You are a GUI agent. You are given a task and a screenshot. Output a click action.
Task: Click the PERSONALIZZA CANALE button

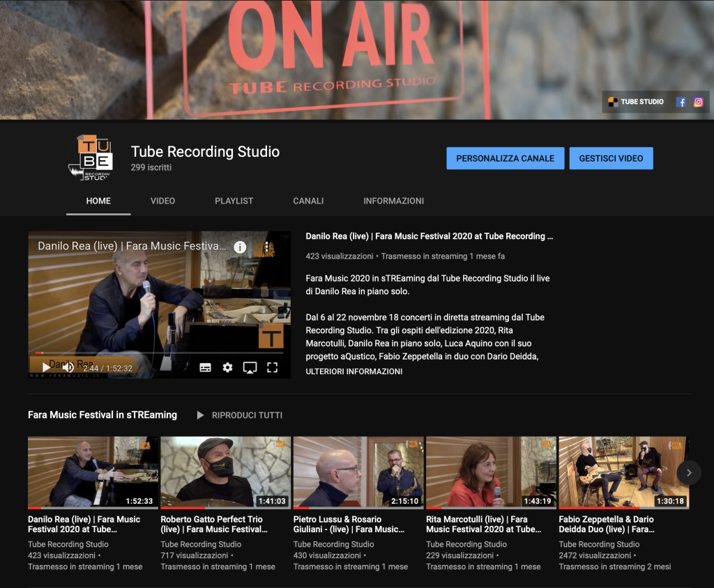pos(506,158)
